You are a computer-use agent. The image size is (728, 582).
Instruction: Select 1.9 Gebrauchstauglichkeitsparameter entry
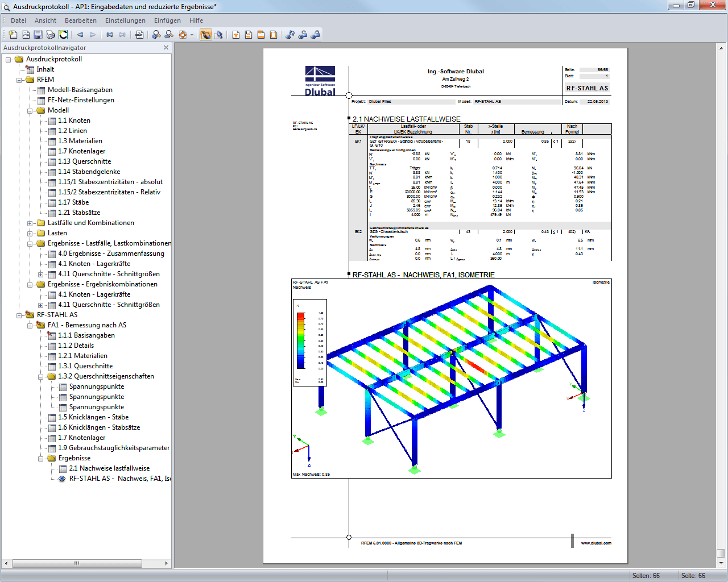(x=114, y=448)
